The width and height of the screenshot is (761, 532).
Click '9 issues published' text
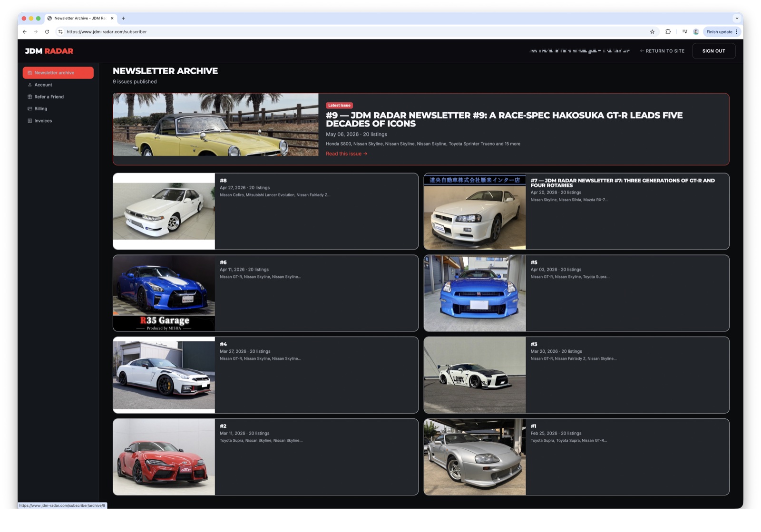tap(135, 82)
